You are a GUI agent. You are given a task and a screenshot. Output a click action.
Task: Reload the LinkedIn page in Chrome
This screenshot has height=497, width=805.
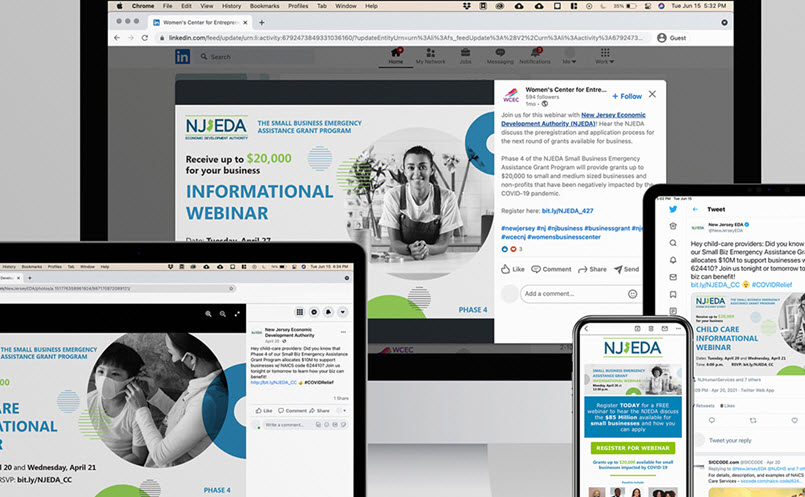pos(145,37)
